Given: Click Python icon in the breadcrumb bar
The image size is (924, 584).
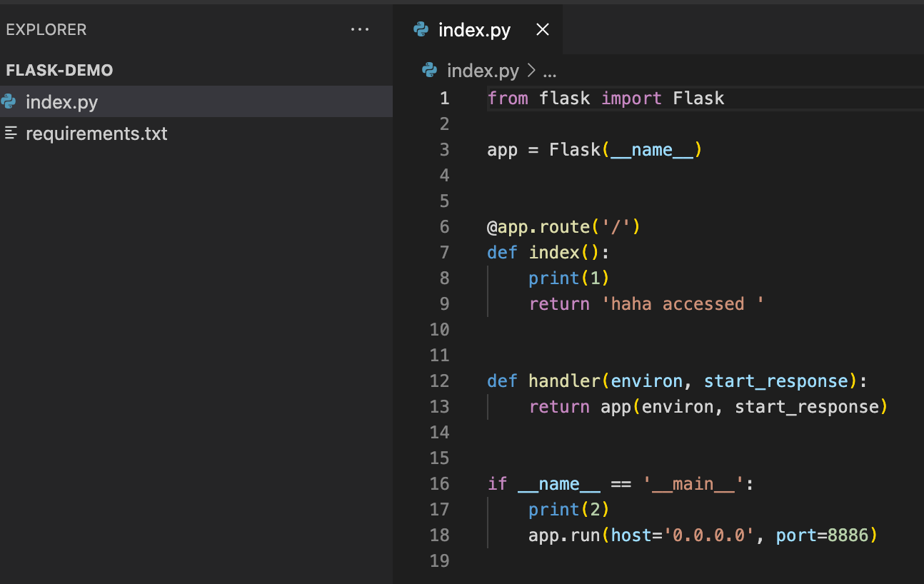Looking at the screenshot, I should click(x=429, y=70).
